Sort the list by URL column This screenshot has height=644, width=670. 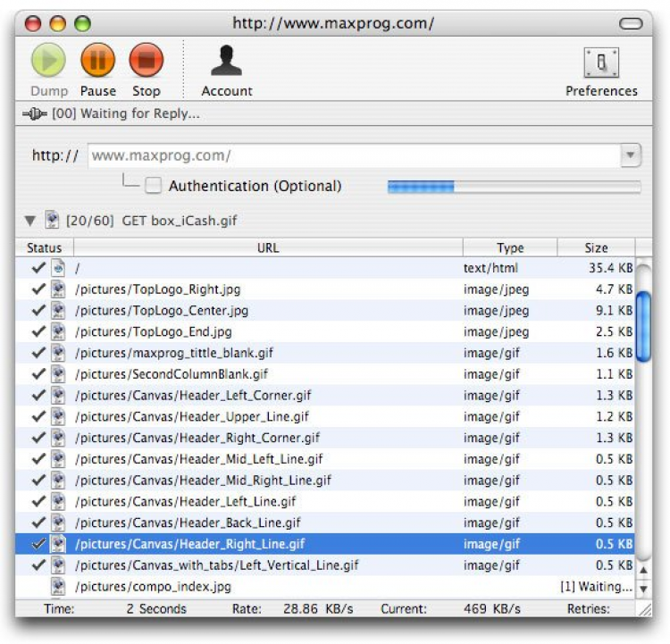tap(268, 247)
